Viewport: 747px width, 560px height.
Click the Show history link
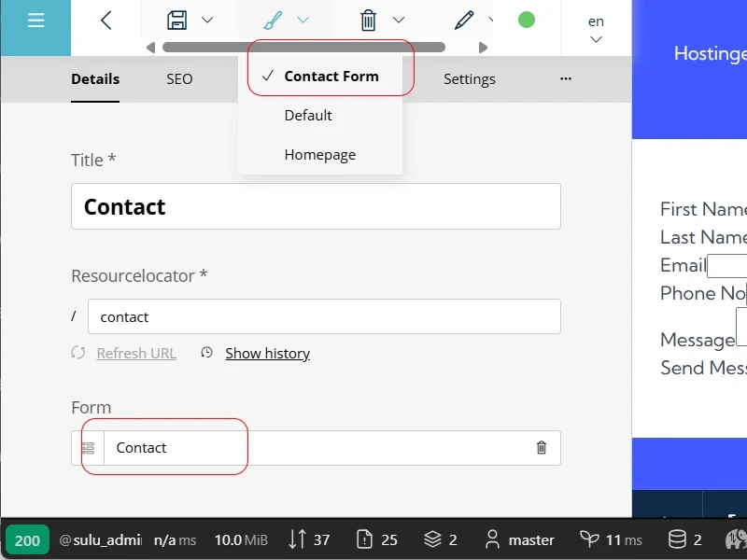tap(267, 354)
